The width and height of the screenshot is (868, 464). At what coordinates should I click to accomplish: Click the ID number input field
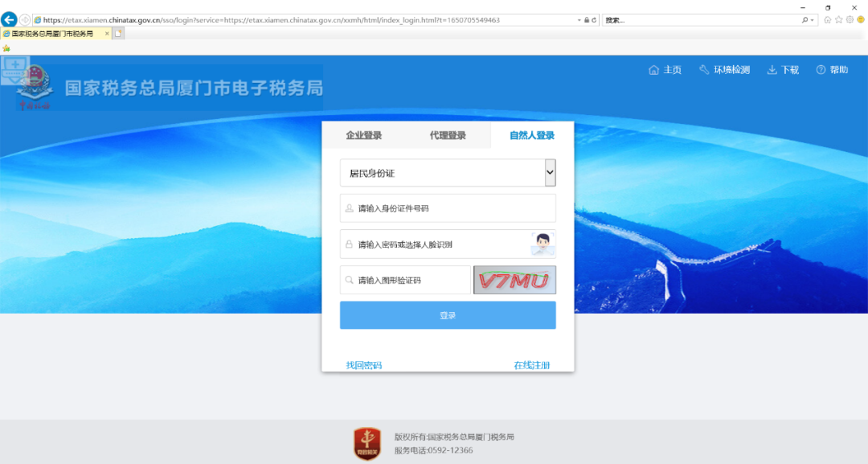(448, 208)
